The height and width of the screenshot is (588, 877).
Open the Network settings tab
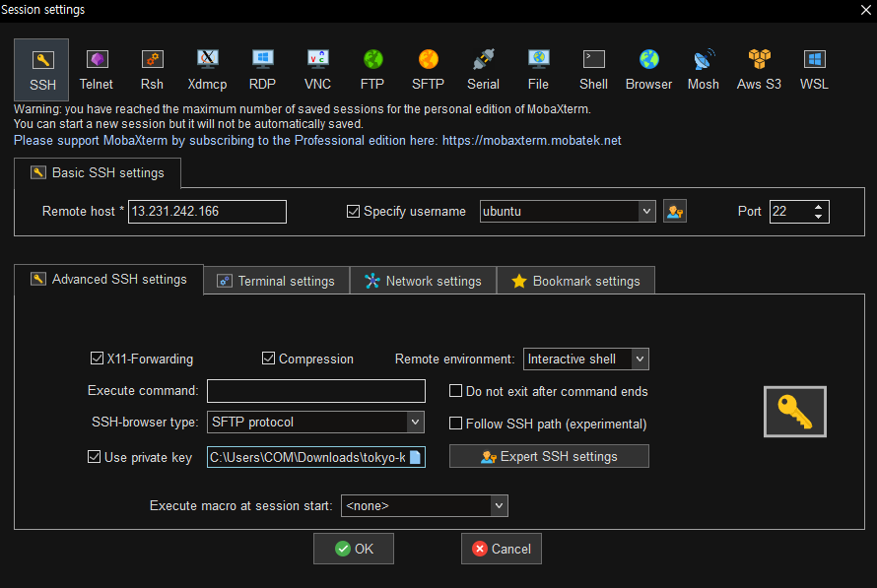[x=424, y=281]
